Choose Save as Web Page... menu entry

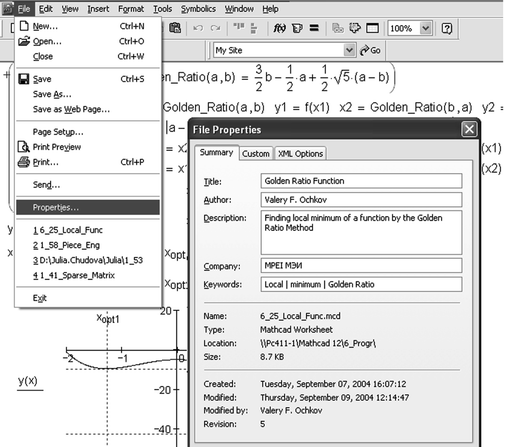pyautogui.click(x=88, y=109)
